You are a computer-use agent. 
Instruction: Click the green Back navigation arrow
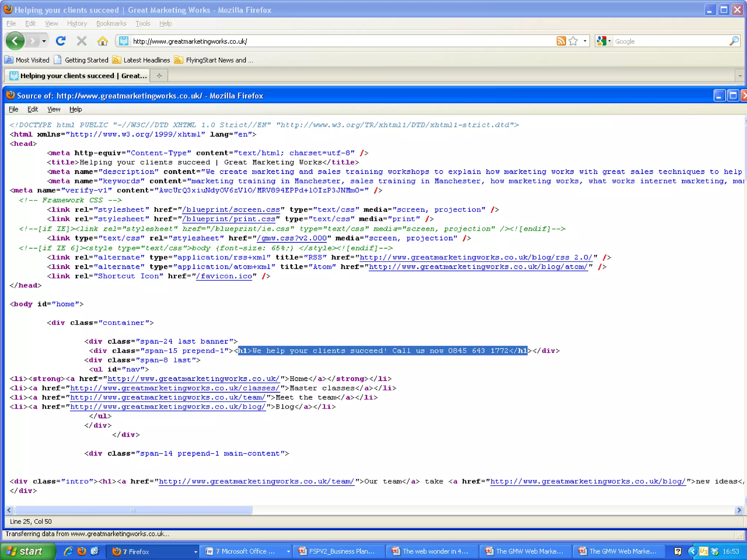click(15, 41)
